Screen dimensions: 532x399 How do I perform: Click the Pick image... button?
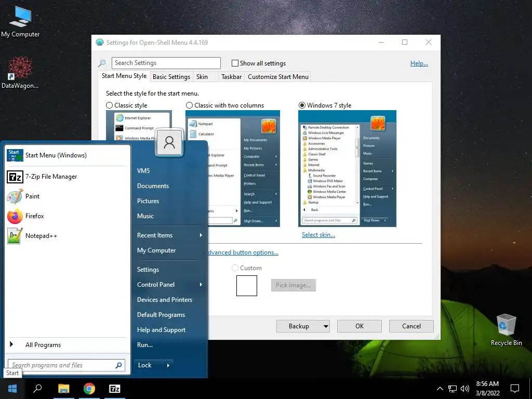point(294,285)
